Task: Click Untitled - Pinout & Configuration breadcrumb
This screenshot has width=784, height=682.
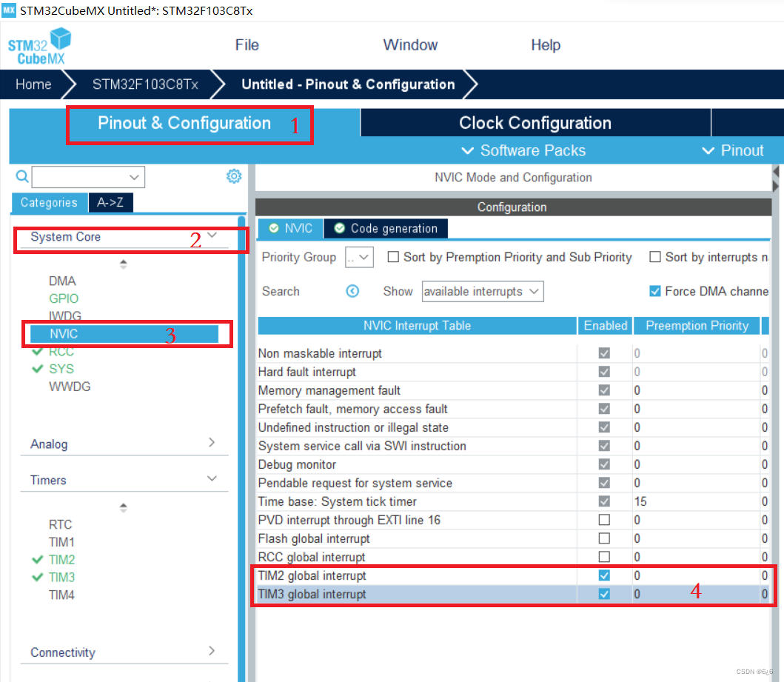Action: [348, 84]
